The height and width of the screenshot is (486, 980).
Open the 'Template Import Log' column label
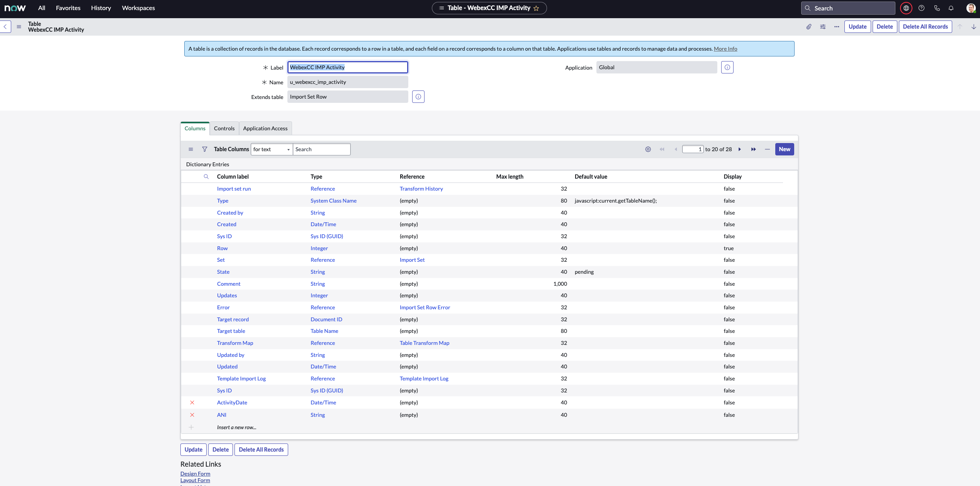coord(241,379)
